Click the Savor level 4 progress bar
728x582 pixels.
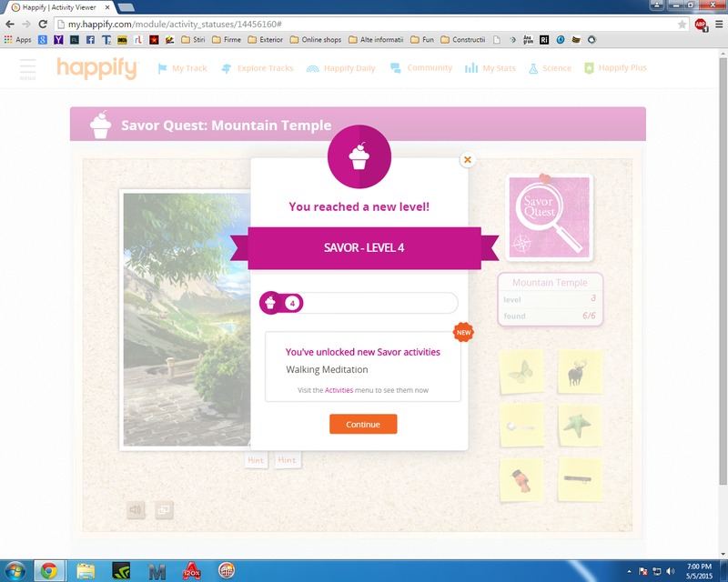[359, 303]
